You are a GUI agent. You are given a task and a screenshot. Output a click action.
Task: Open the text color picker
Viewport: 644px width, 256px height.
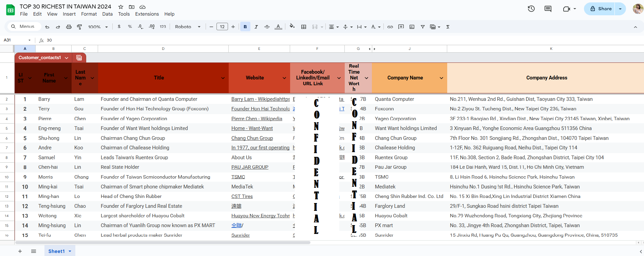click(278, 27)
